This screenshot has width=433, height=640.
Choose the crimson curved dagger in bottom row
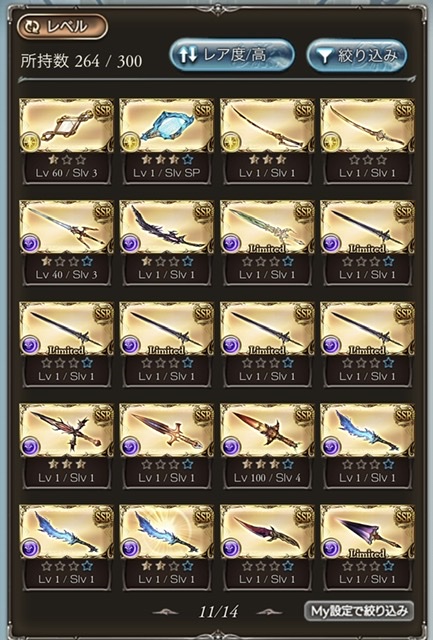(267, 547)
